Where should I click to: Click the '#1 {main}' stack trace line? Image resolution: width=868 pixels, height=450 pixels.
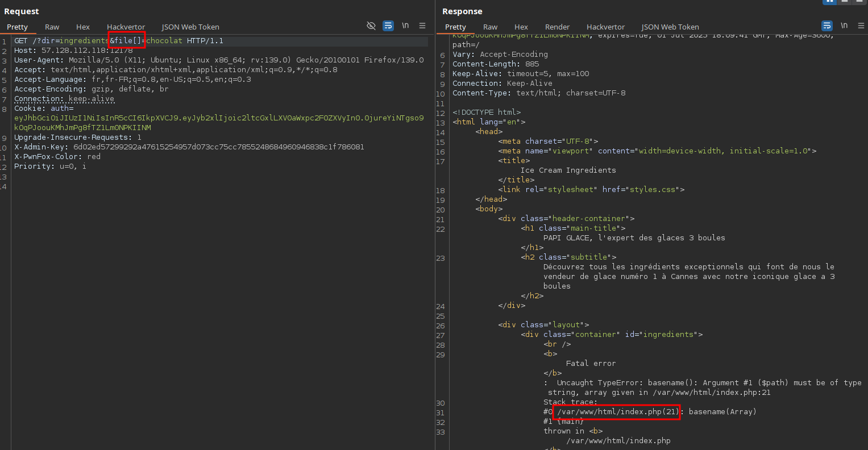click(x=564, y=422)
